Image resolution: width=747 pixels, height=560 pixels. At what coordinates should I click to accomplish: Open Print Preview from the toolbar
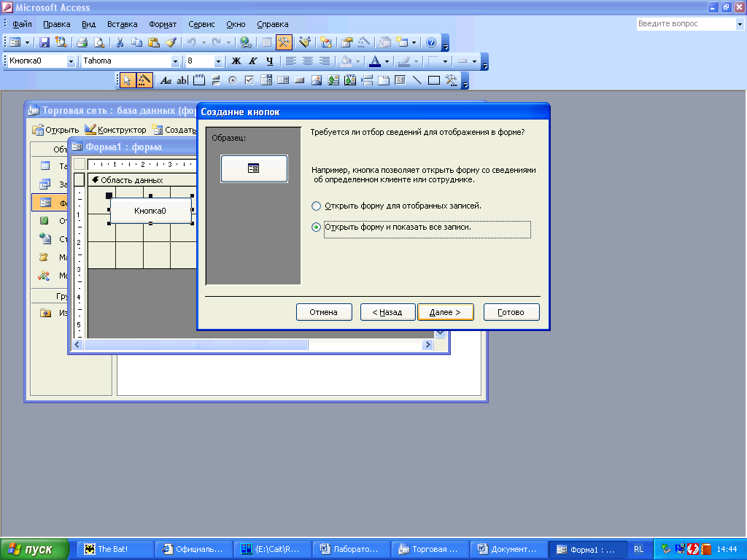pyautogui.click(x=99, y=42)
